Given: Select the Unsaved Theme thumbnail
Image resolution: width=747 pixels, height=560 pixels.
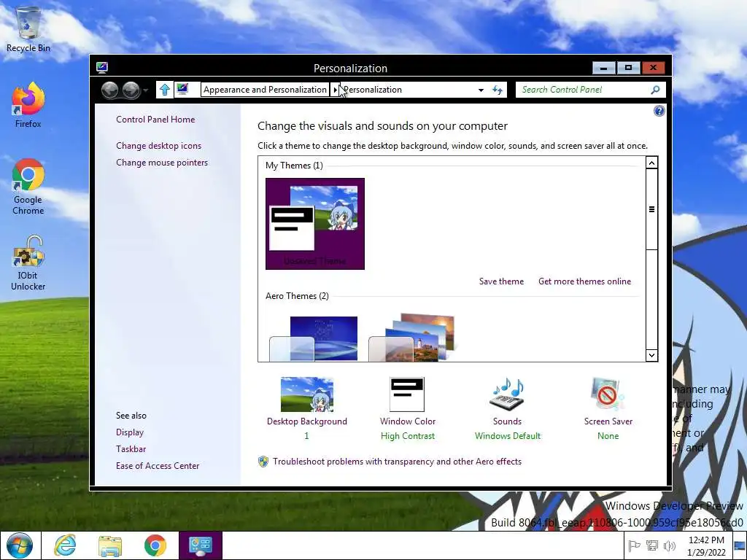Looking at the screenshot, I should click(315, 224).
